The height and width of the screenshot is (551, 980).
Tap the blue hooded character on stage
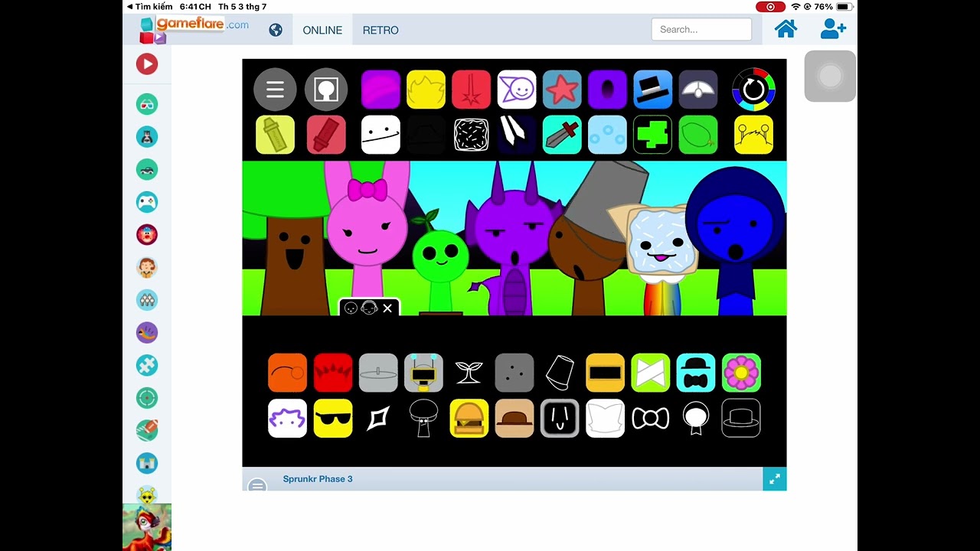735,240
